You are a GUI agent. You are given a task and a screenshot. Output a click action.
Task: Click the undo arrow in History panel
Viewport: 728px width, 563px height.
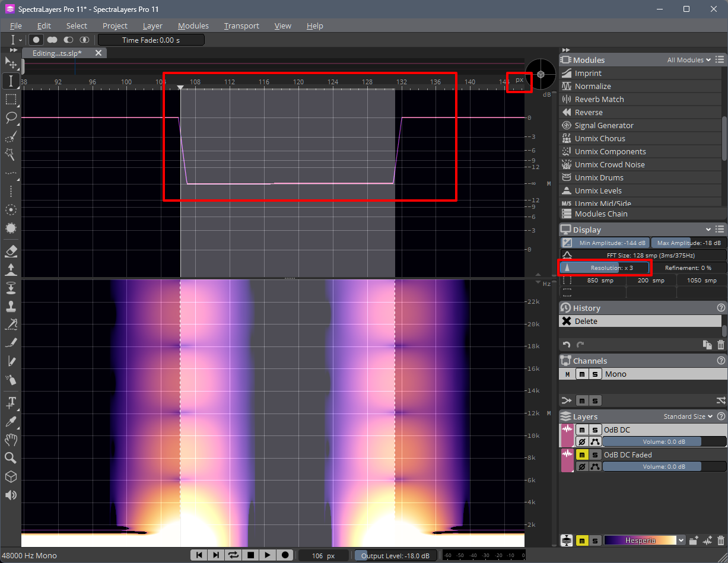click(567, 345)
